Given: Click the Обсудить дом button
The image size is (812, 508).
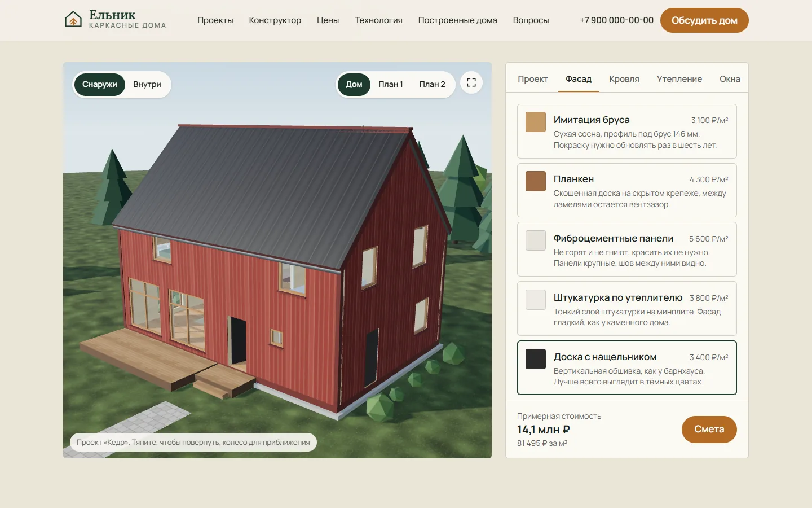Looking at the screenshot, I should tap(704, 20).
